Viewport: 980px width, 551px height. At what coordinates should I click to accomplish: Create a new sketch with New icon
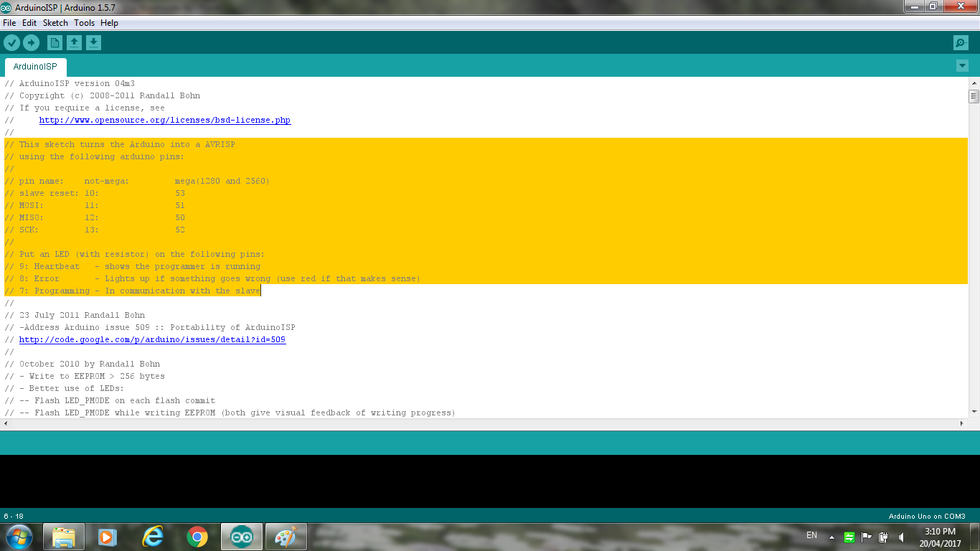(55, 43)
